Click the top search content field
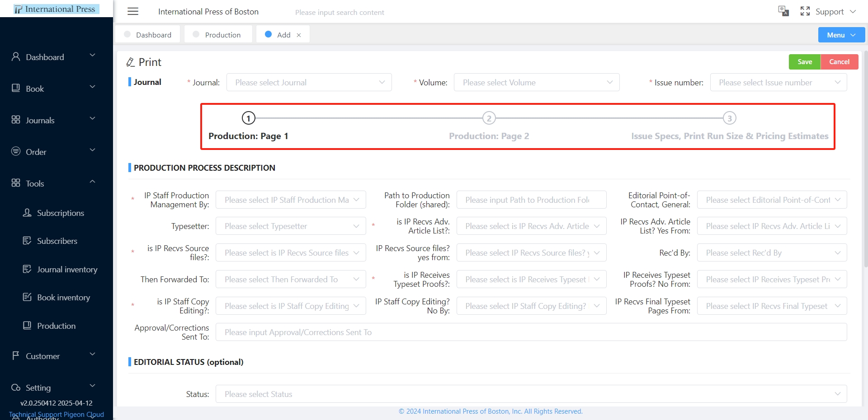The height and width of the screenshot is (420, 868). [340, 12]
